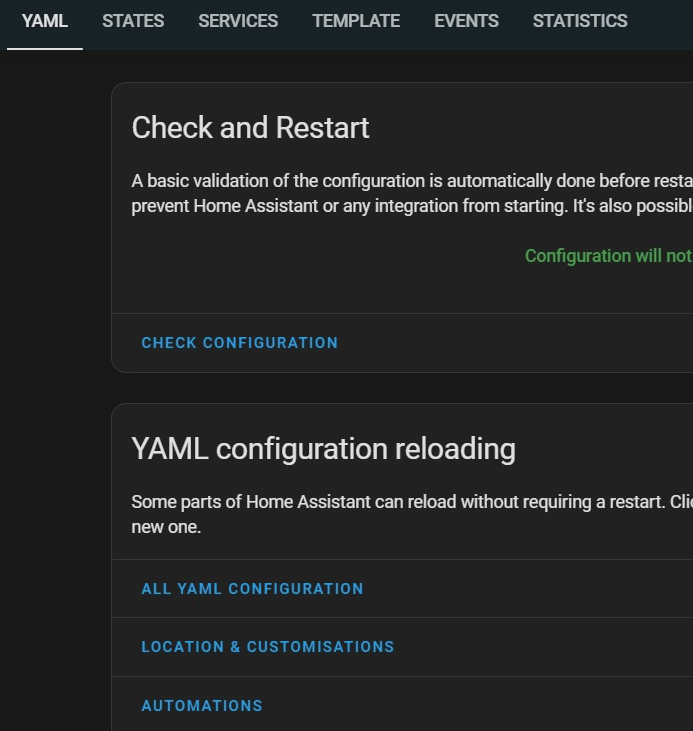Click green 'Configuration will not' status text
693x731 pixels.
coord(609,256)
